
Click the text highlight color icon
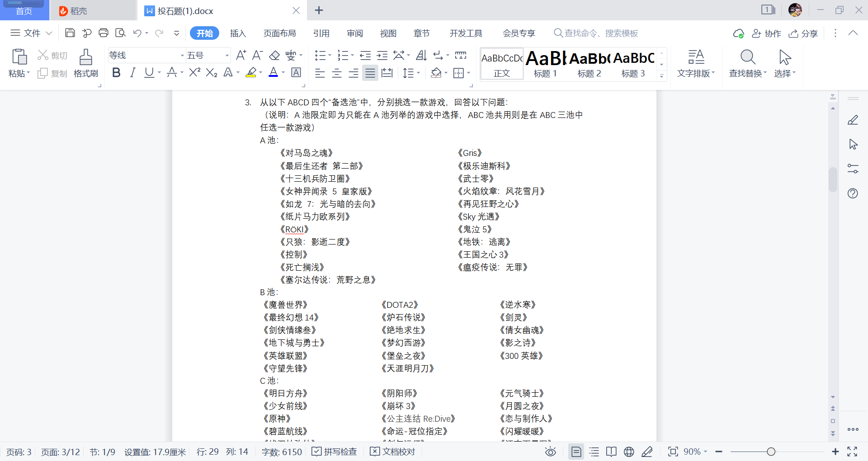[x=251, y=73]
